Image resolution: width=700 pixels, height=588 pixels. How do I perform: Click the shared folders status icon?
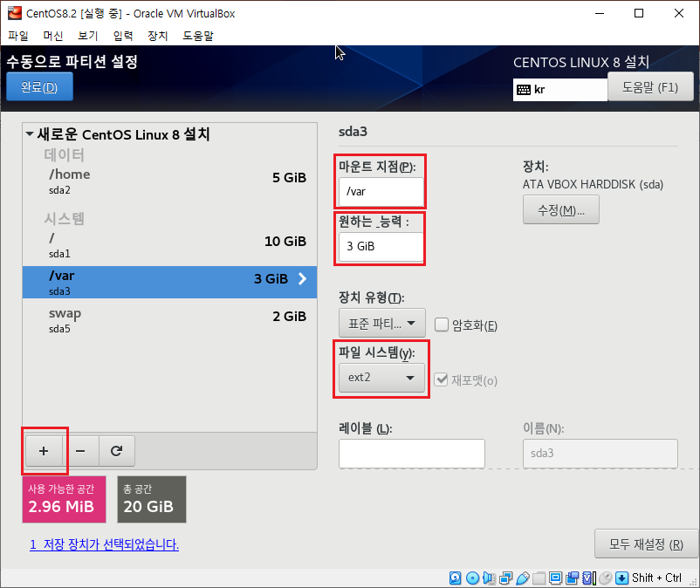coord(539,578)
